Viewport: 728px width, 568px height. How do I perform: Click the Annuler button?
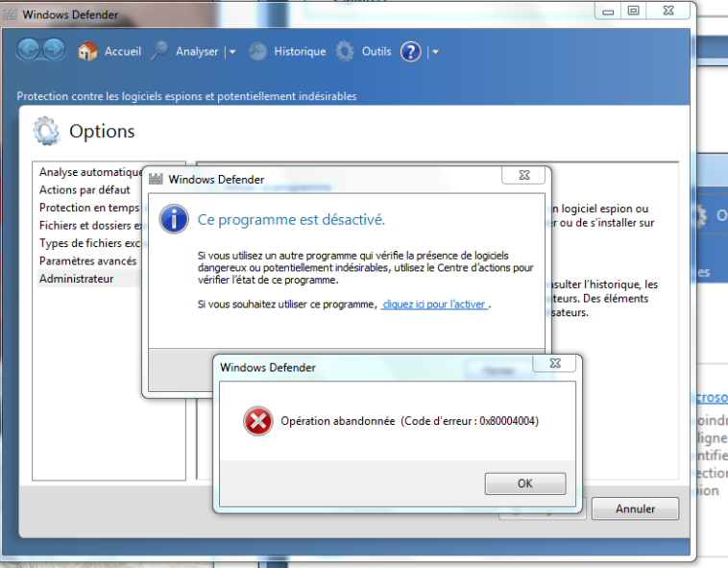pos(635,508)
